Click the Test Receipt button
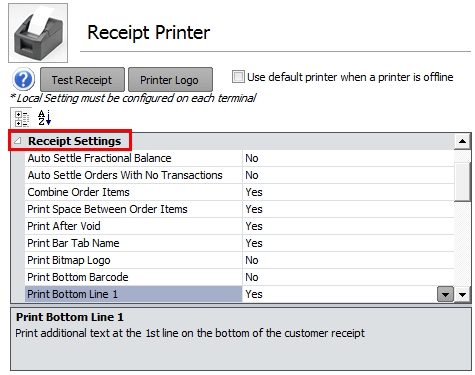 point(82,80)
